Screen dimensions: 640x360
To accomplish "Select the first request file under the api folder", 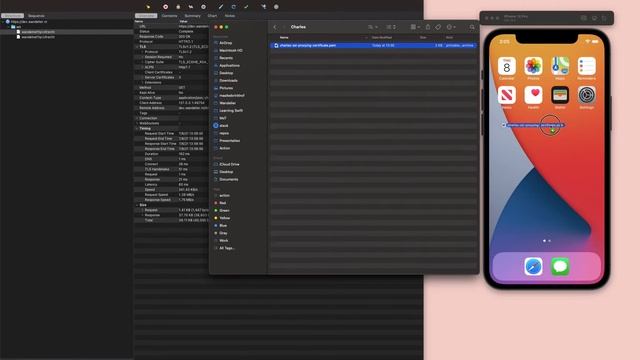I will coord(38,31).
